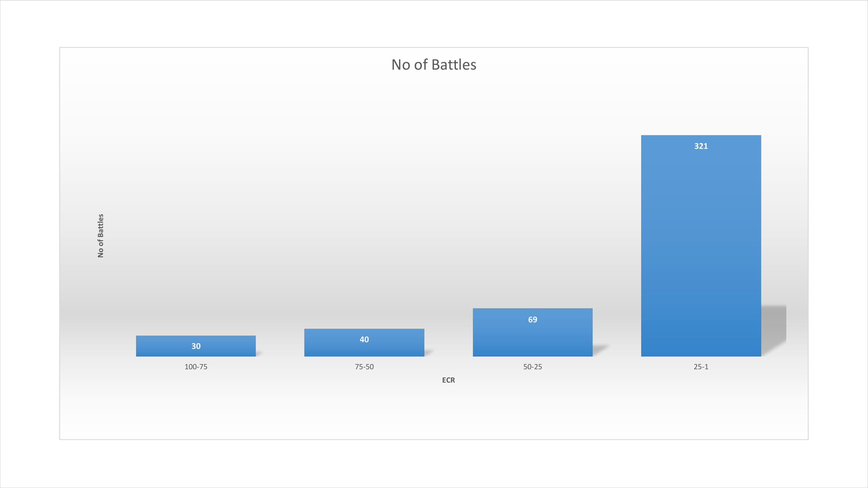Click the axis category label '25-1'
Image resolution: width=868 pixels, height=488 pixels.
pos(701,367)
